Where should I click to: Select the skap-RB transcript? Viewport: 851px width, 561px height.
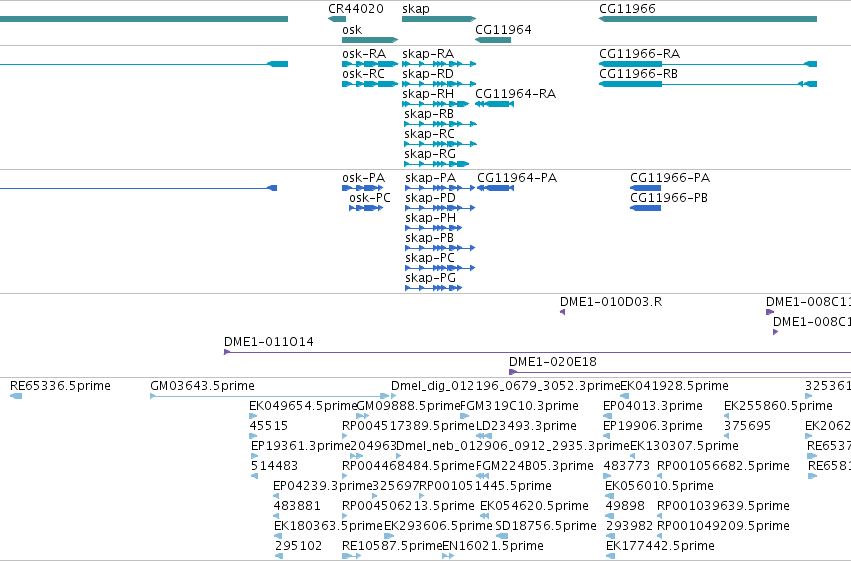(x=440, y=124)
